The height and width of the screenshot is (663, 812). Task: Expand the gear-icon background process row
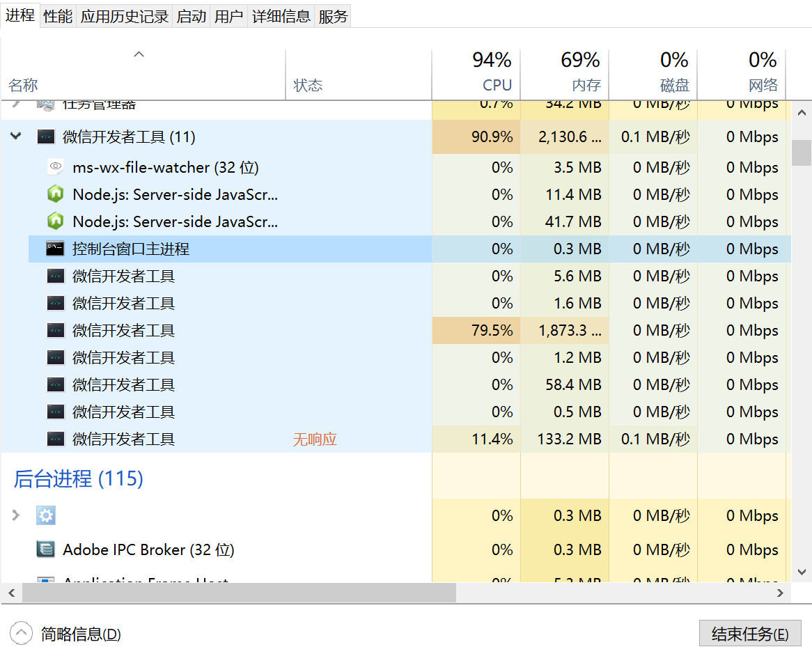(15, 515)
